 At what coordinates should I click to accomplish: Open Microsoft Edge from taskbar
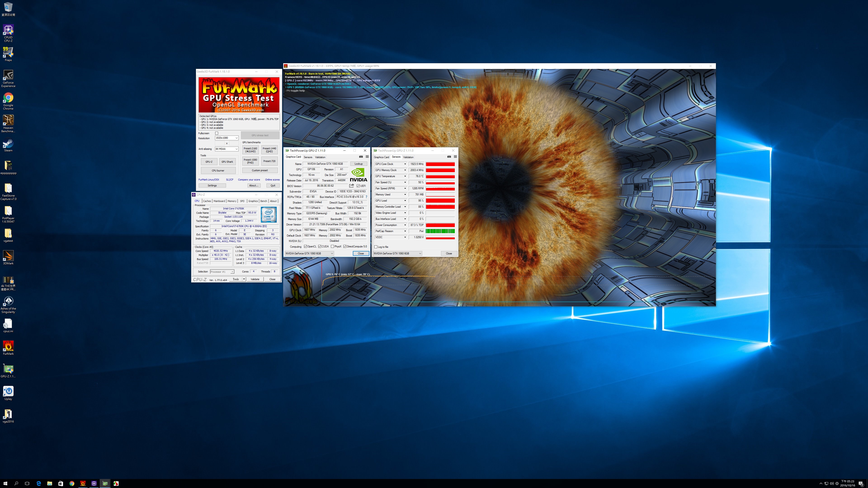click(x=38, y=483)
